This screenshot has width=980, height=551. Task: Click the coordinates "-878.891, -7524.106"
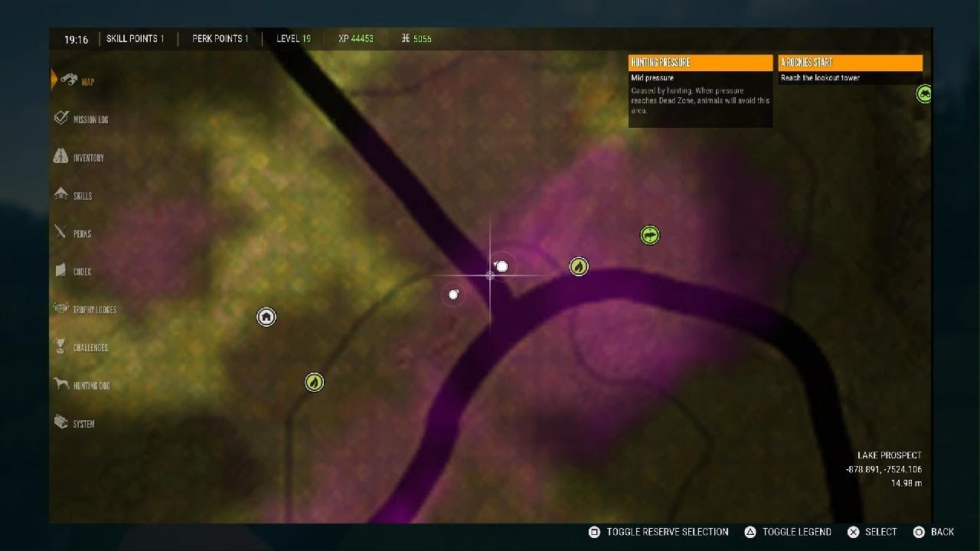pyautogui.click(x=884, y=469)
